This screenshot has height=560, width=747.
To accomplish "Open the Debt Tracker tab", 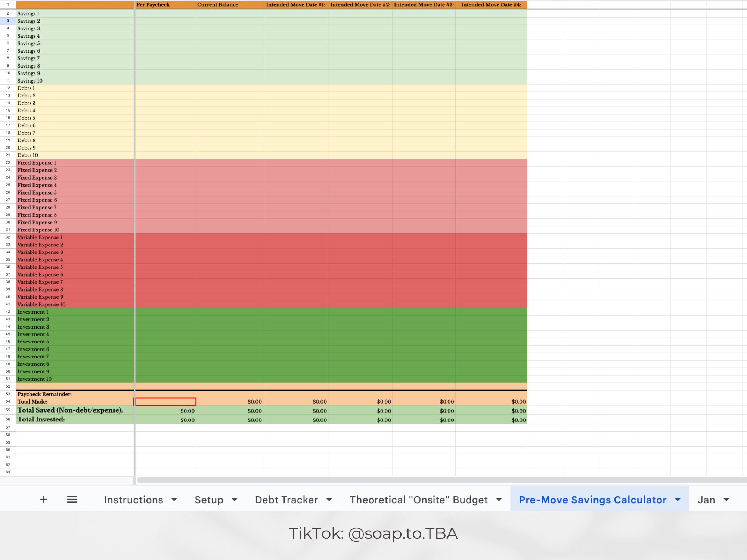I will pos(286,500).
